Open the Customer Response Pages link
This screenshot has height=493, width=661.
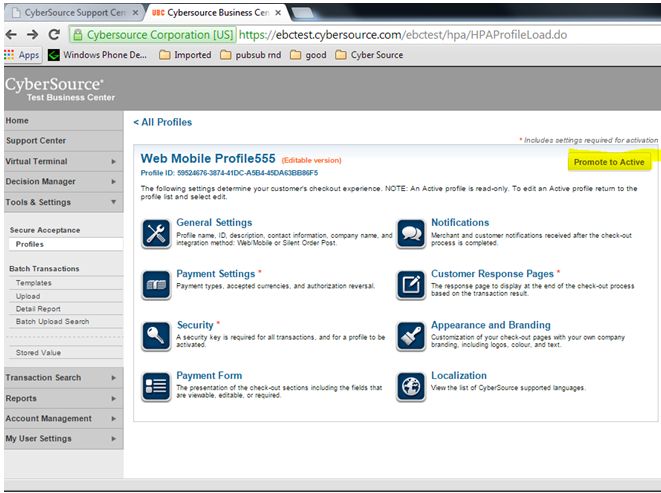coord(492,274)
